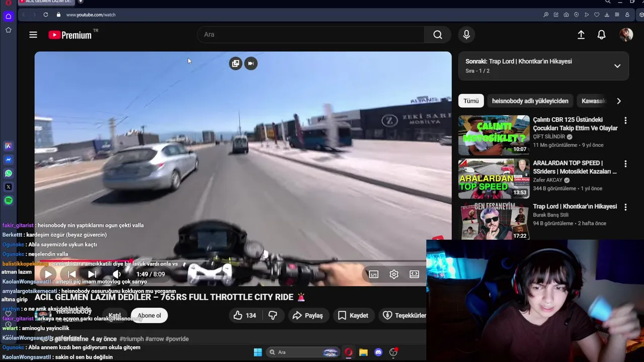Open options for ARALARDAN TOP SPEED video
The image size is (644, 362).
(x=625, y=164)
